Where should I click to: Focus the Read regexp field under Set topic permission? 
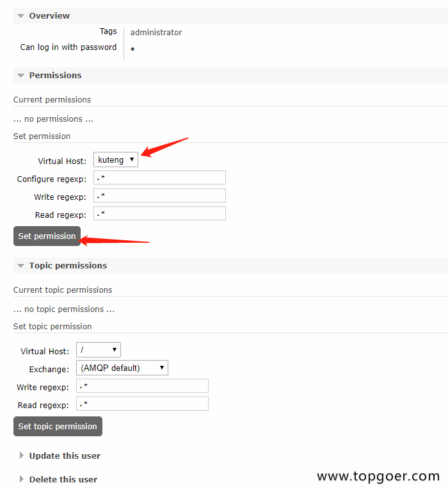click(x=142, y=404)
